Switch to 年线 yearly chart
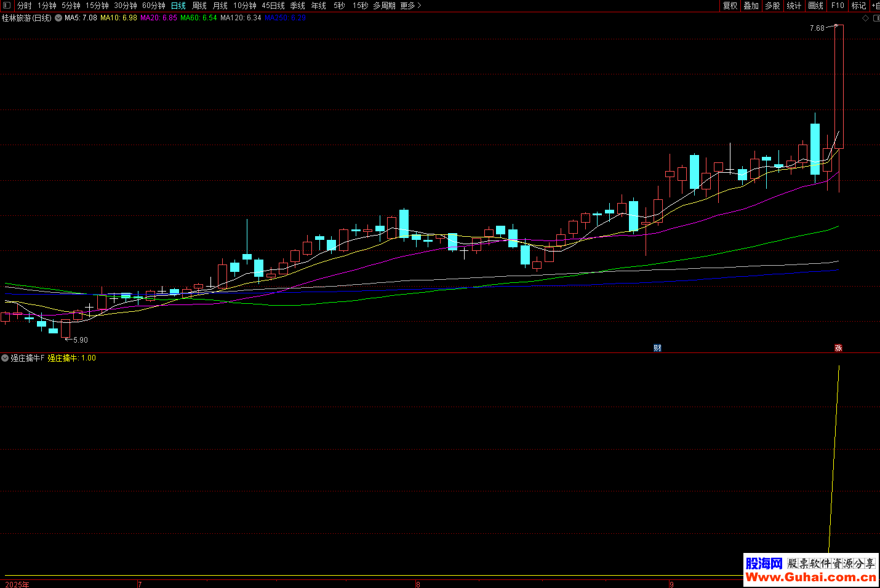 (319, 6)
